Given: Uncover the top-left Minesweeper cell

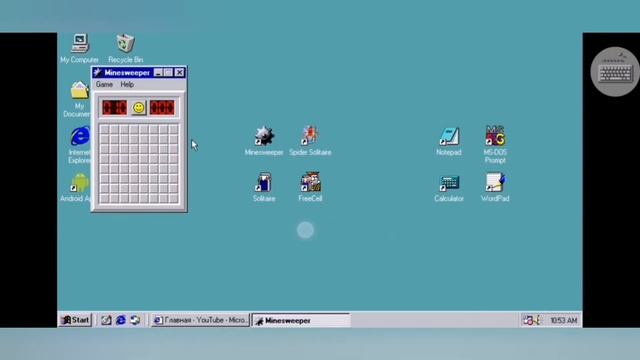Looking at the screenshot, I should (104, 130).
